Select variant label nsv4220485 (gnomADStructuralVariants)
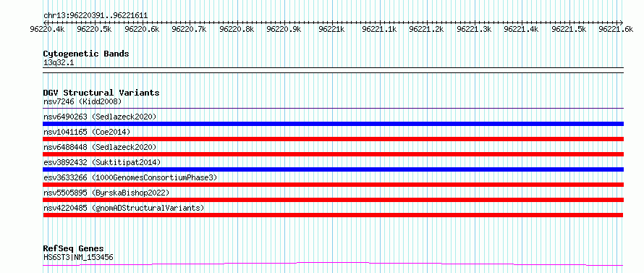This screenshot has width=644, height=273. tap(124, 208)
